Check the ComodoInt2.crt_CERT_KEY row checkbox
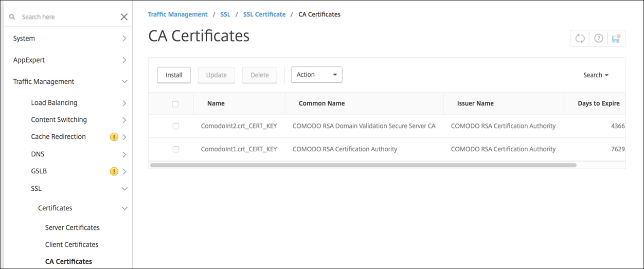 [x=175, y=126]
